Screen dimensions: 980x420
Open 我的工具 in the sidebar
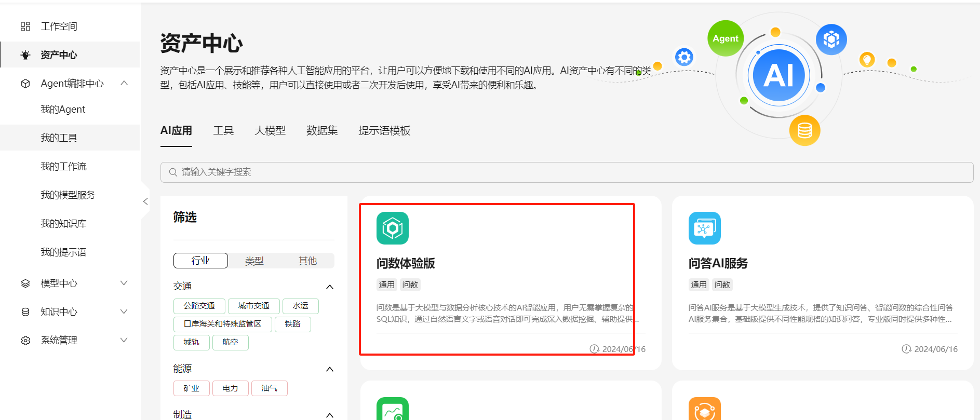point(70,138)
